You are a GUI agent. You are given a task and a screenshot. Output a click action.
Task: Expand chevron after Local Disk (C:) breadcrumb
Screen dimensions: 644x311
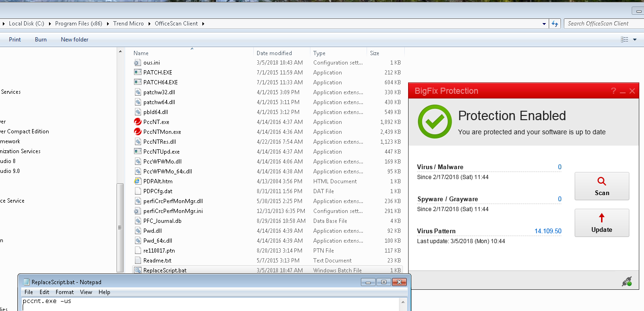[x=49, y=24]
